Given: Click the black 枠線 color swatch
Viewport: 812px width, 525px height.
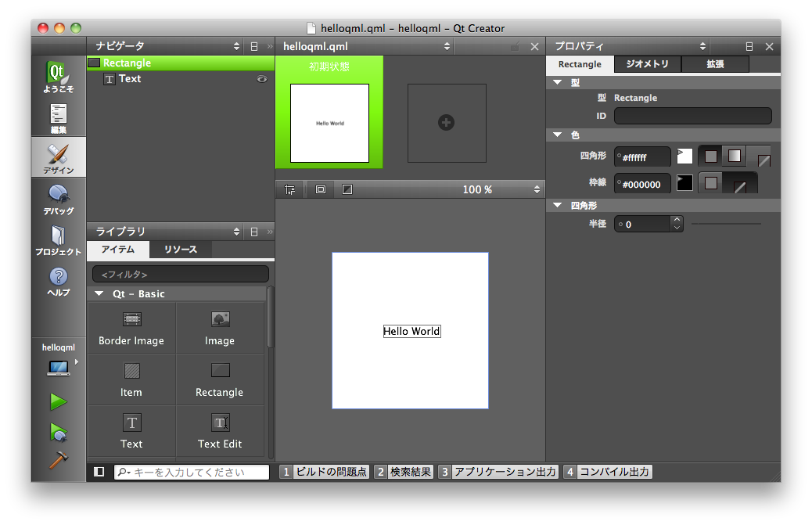Looking at the screenshot, I should click(684, 183).
